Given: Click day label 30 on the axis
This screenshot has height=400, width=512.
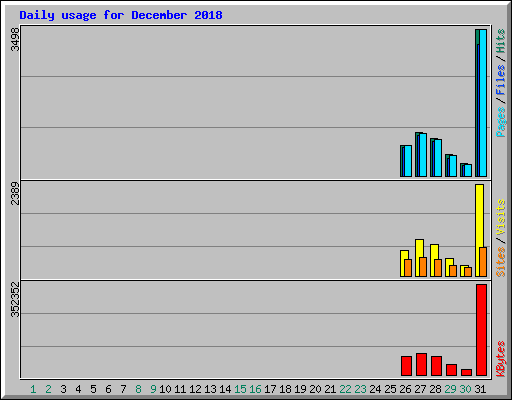Looking at the screenshot, I should (465, 389).
